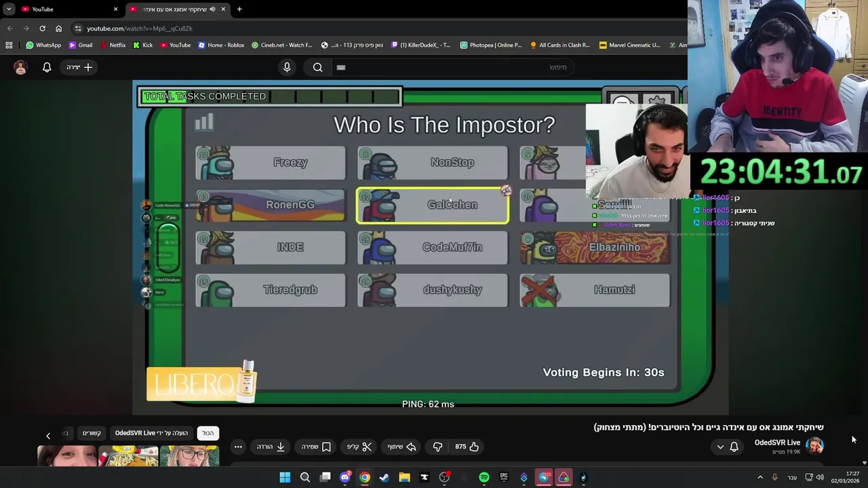Go to Chrome home page icon
The width and height of the screenshot is (868, 488).
[58, 28]
